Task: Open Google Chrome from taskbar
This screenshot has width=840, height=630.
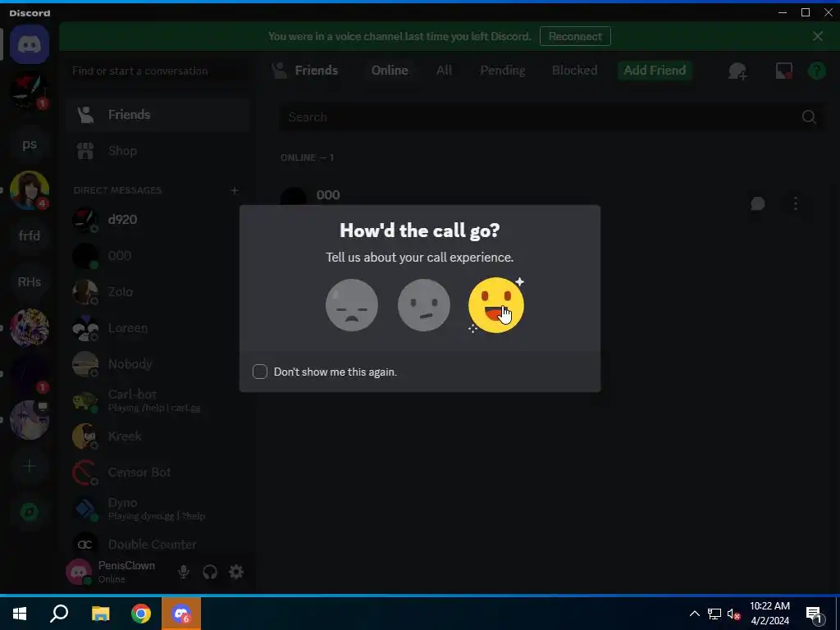Action: point(141,614)
